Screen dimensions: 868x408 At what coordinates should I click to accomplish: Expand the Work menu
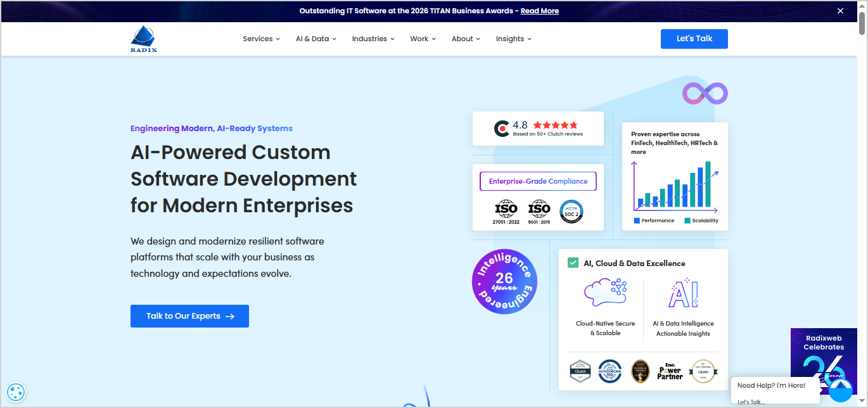423,39
